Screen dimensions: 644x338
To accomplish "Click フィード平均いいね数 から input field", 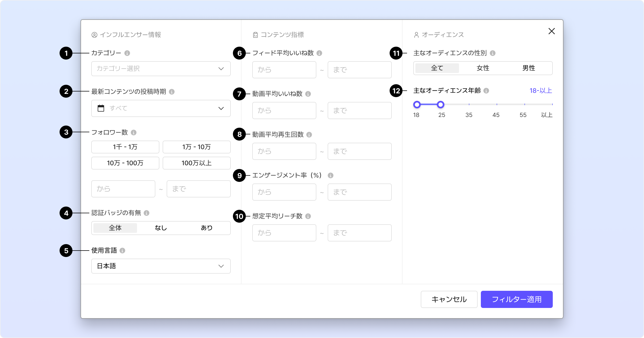I will 284,70.
